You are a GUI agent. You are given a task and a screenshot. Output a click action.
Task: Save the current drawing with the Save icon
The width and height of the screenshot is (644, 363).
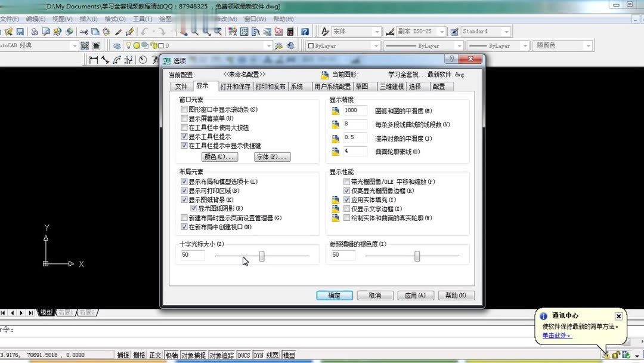[20, 31]
